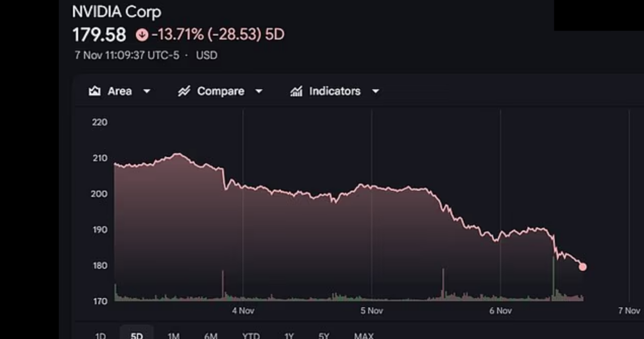644x339 pixels.
Task: Select the YTD range tab
Action: (x=250, y=336)
